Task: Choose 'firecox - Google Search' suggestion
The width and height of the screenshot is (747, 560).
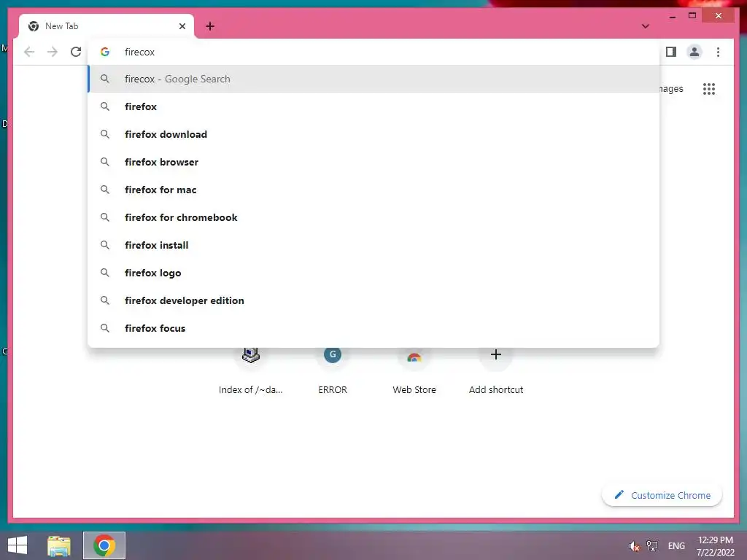Action: (374, 79)
